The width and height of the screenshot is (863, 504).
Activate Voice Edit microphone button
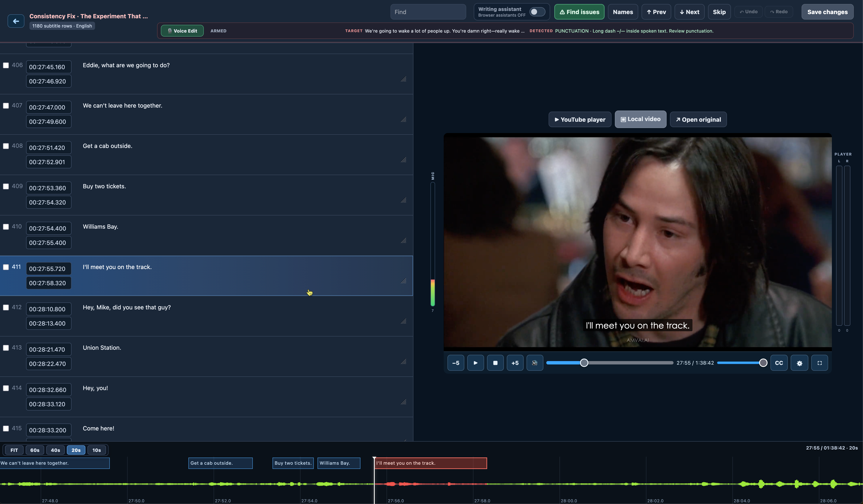click(x=182, y=31)
